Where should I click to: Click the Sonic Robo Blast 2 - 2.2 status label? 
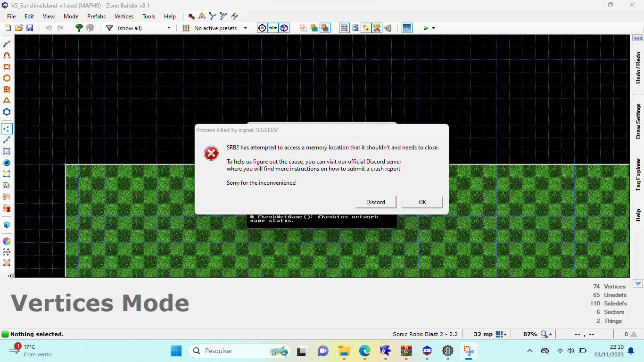pos(425,334)
